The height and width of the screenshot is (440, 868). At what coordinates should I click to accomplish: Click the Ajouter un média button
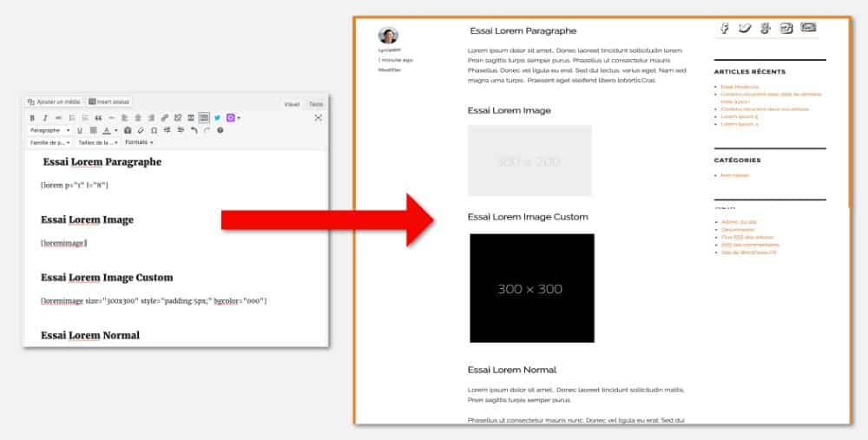point(54,102)
